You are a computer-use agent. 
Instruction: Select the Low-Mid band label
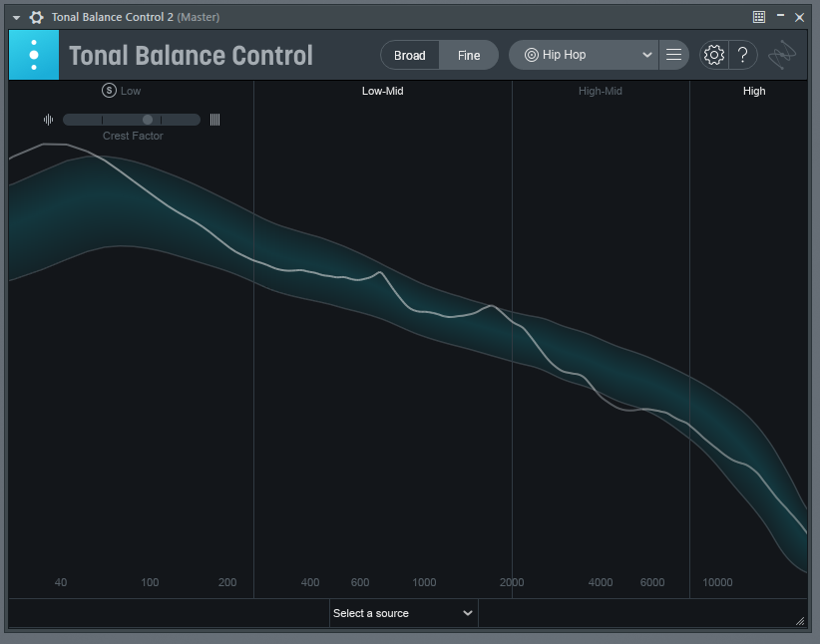(x=382, y=91)
